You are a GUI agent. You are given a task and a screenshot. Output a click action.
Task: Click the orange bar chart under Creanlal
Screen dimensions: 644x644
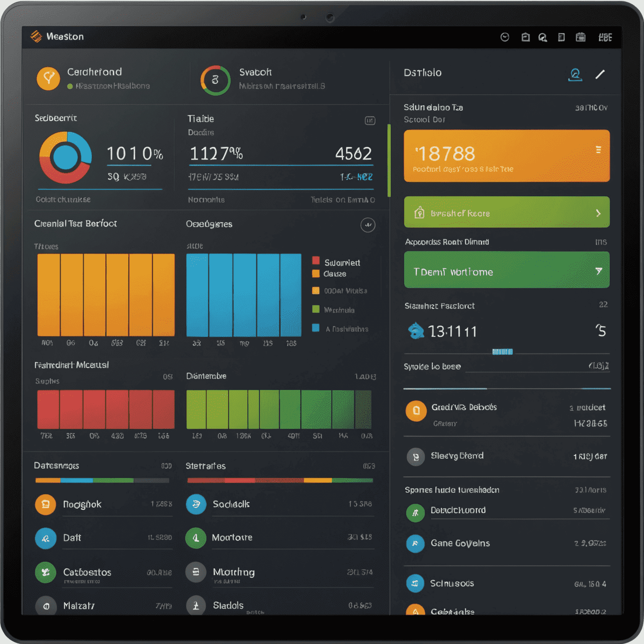click(x=106, y=295)
